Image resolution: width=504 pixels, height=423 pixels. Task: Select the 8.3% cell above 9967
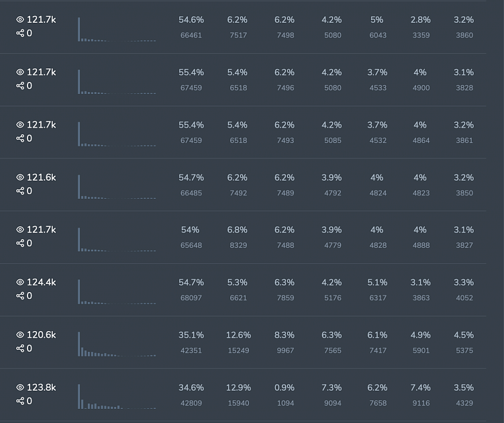pyautogui.click(x=285, y=335)
